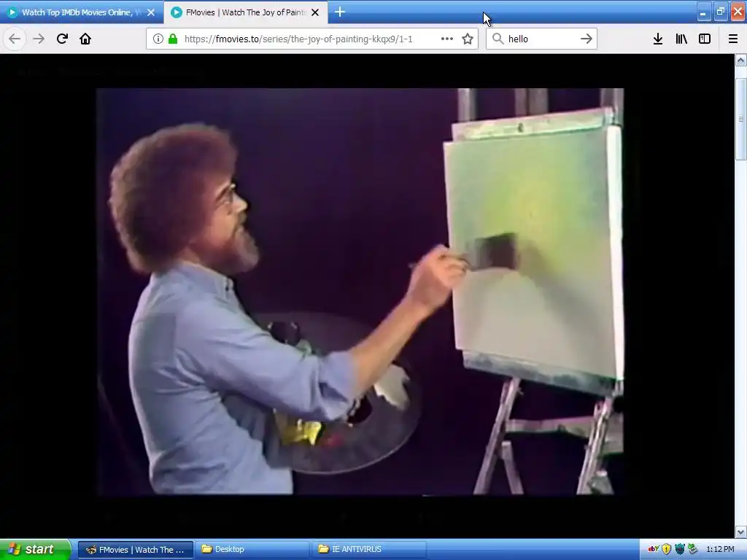Go forward to the next page
The image size is (747, 560).
[39, 39]
